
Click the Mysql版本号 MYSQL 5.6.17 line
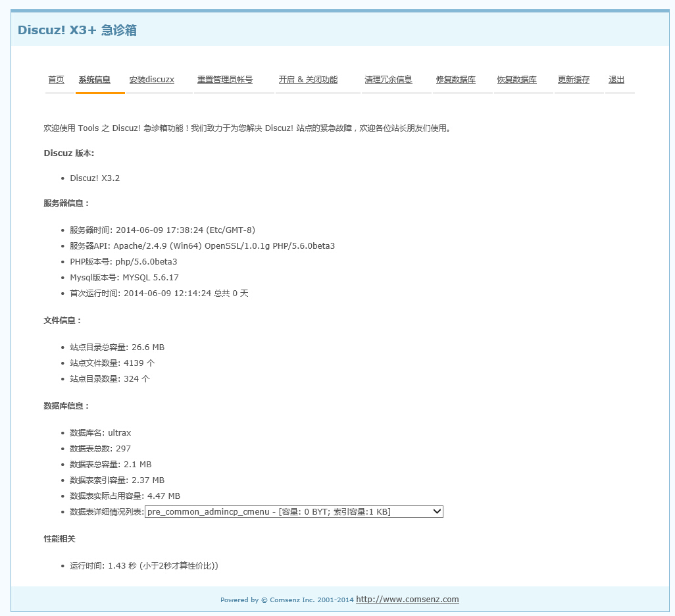pyautogui.click(x=124, y=278)
